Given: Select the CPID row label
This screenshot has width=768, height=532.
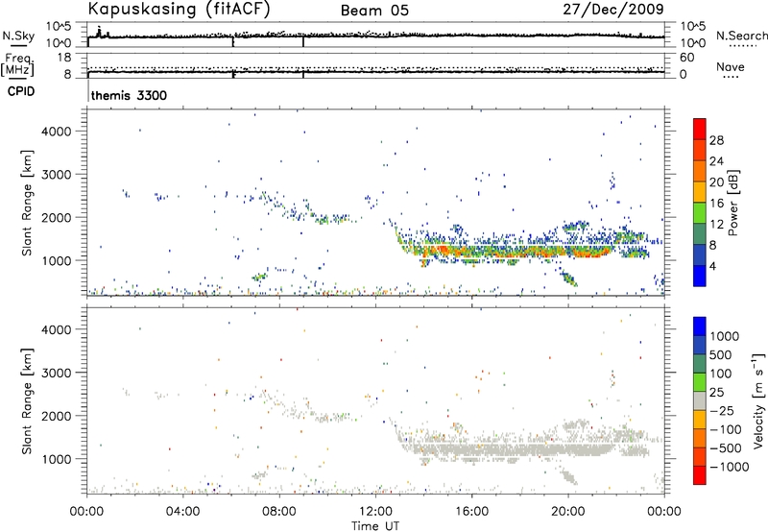Looking at the screenshot, I should point(21,91).
